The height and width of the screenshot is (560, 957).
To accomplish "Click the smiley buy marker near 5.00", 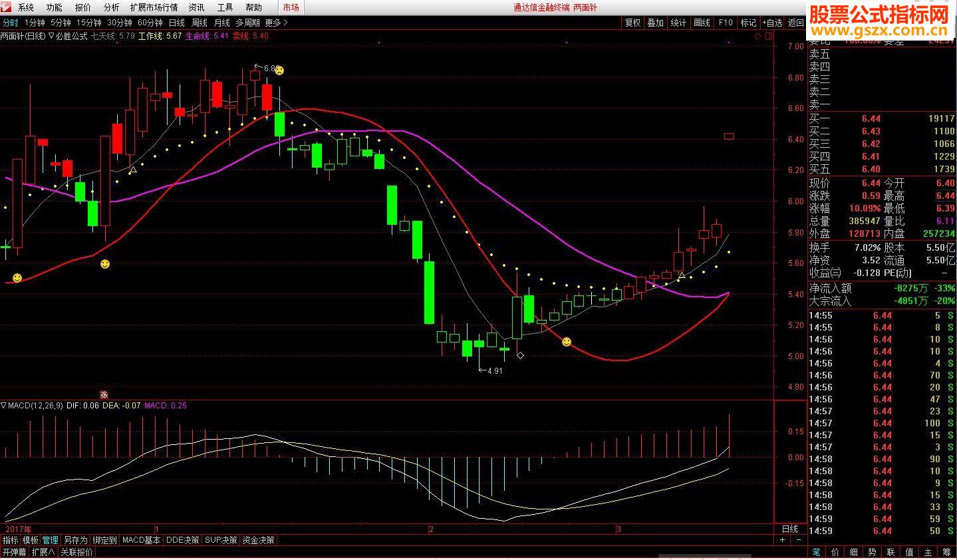I will (567, 342).
